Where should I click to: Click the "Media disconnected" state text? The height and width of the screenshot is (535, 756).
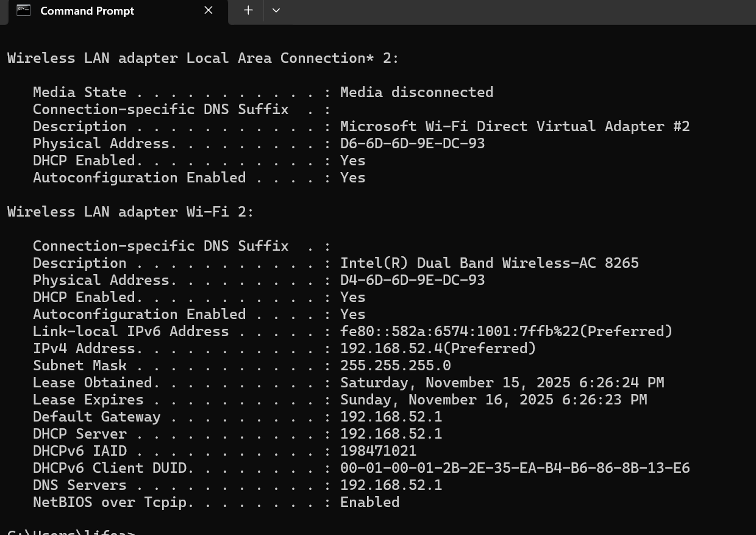[416, 92]
